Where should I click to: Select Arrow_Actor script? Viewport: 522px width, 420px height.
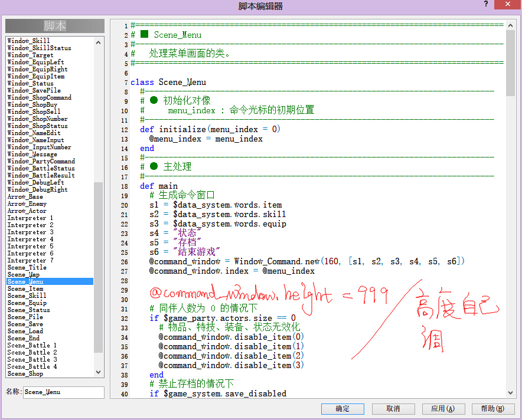[x=27, y=211]
